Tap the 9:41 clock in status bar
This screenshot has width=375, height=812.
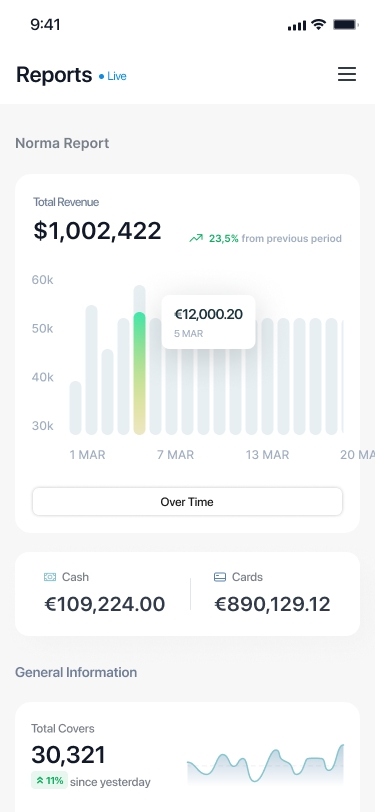[45, 24]
